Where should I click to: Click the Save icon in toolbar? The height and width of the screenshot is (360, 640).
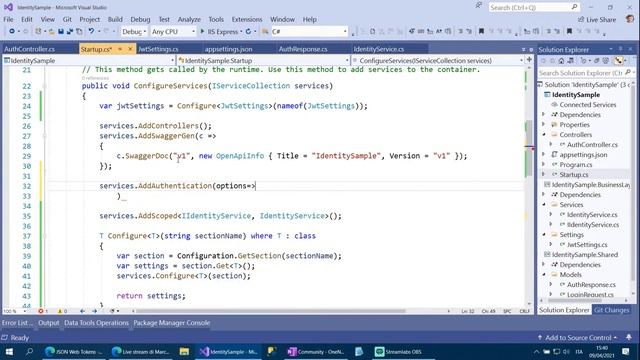tap(61, 31)
